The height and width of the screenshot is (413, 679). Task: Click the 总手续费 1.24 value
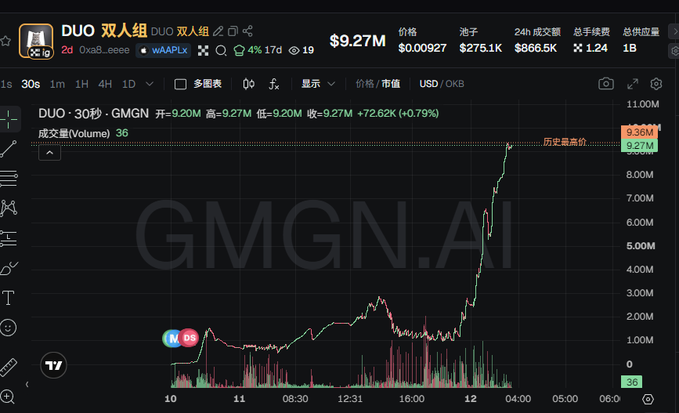click(591, 40)
